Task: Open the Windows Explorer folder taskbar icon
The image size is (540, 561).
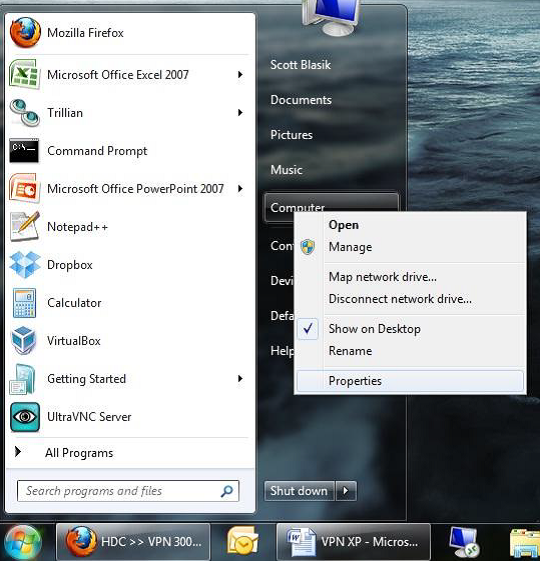Action: (x=524, y=543)
